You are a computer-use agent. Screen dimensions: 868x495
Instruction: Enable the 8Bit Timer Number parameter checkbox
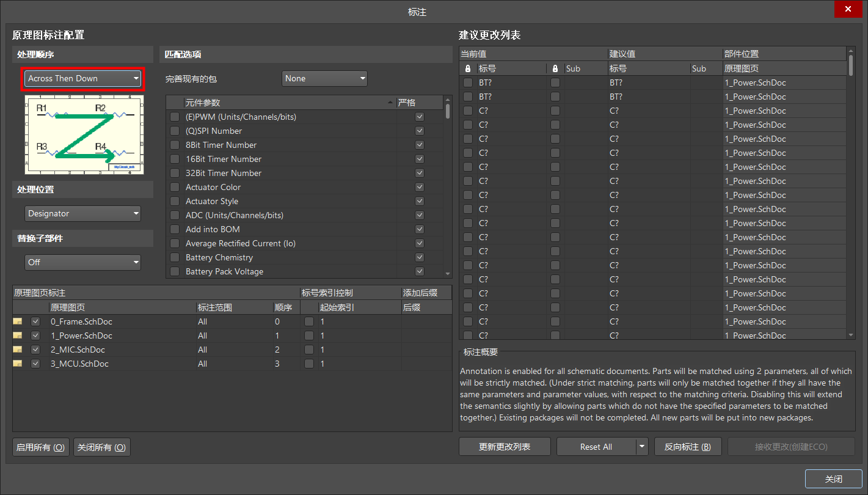175,145
